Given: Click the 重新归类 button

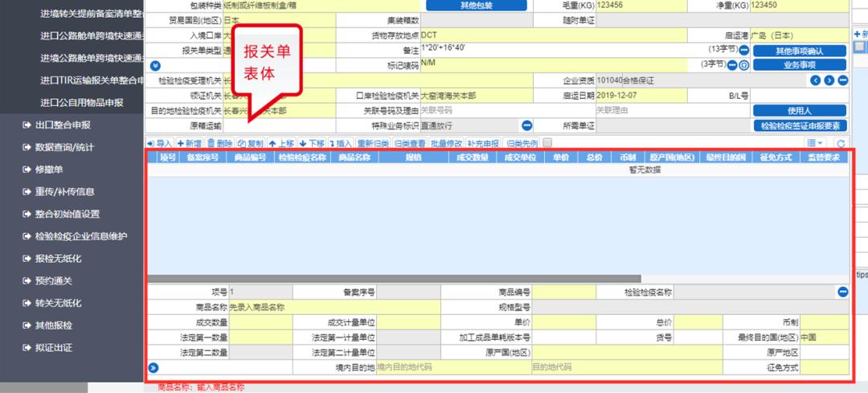Looking at the screenshot, I should coord(373,143).
